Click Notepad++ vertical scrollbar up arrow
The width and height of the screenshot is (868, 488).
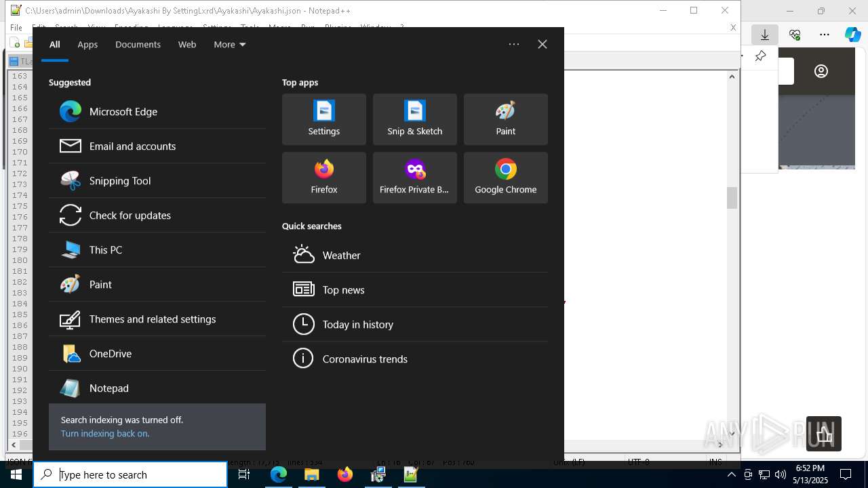tap(732, 77)
